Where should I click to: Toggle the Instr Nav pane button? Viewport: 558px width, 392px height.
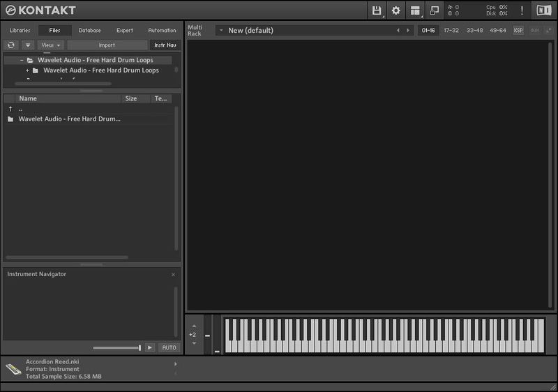point(165,45)
